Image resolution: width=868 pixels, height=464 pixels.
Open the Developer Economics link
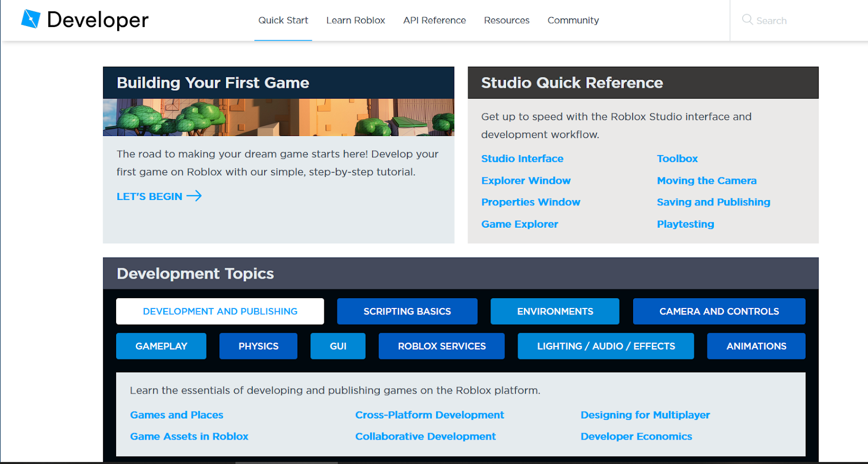[x=636, y=436]
